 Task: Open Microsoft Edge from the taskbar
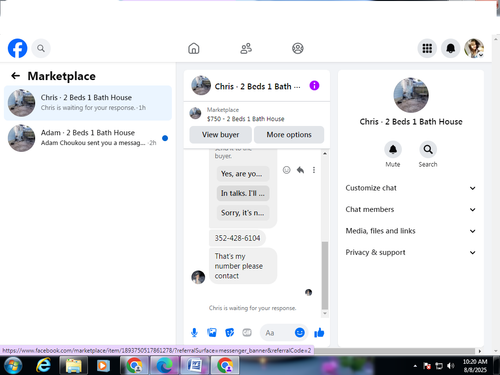coord(165,366)
